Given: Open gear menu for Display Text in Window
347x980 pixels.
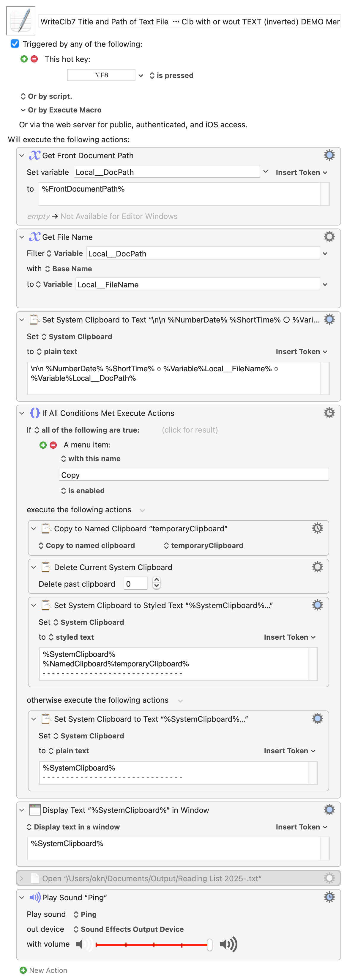Looking at the screenshot, I should [329, 810].
